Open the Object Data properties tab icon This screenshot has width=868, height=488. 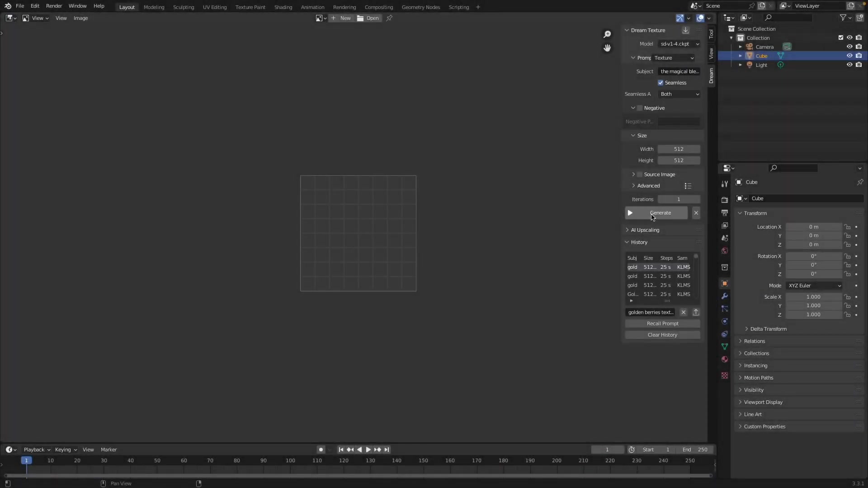pos(725,347)
